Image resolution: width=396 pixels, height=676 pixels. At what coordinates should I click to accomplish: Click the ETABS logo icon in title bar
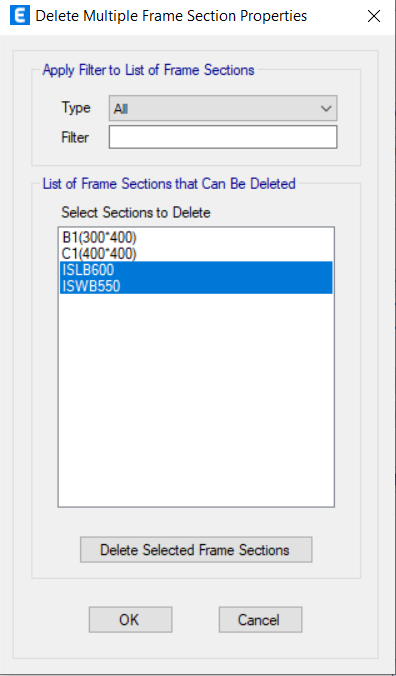20,16
